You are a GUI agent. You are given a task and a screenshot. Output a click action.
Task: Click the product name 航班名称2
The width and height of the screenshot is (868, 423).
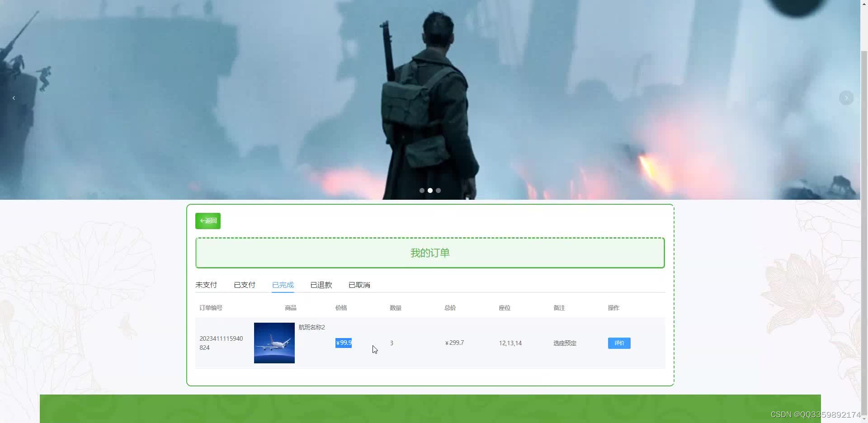pyautogui.click(x=312, y=327)
